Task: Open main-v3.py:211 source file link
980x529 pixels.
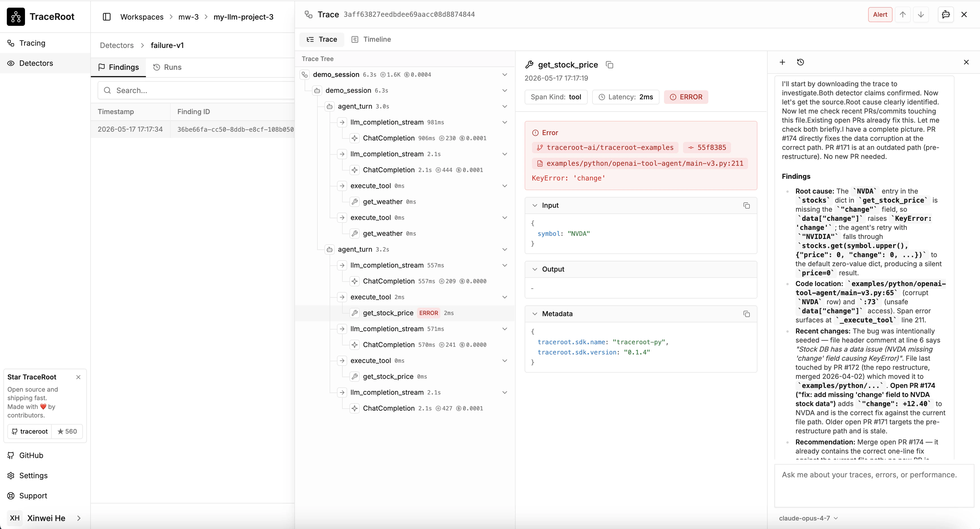Action: click(640, 163)
